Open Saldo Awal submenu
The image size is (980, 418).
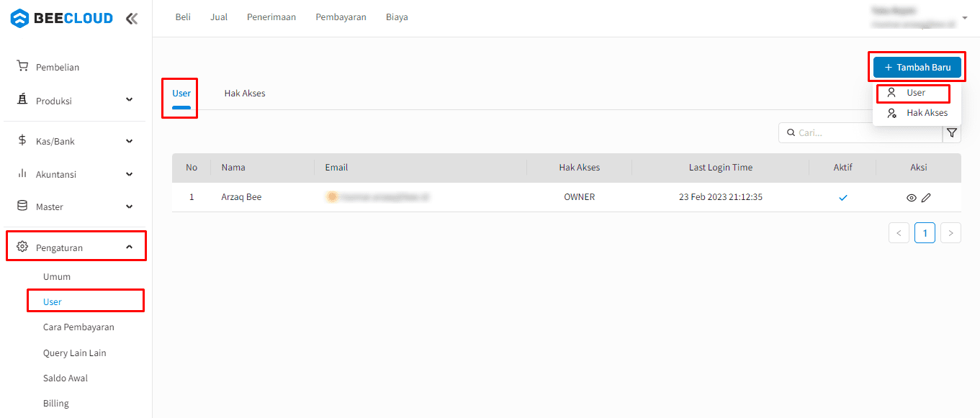click(66, 378)
